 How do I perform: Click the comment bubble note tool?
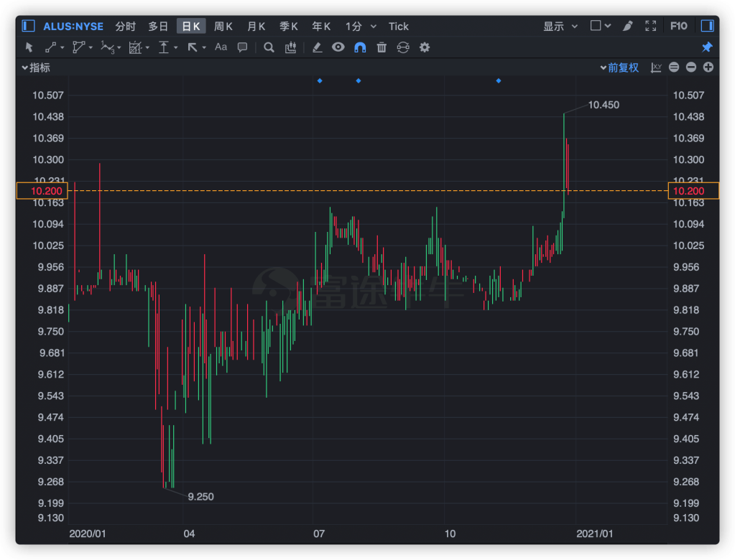click(x=243, y=47)
